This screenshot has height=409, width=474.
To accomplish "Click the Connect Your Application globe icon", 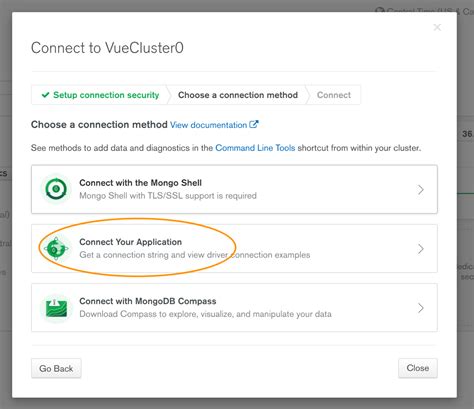I will (56, 248).
